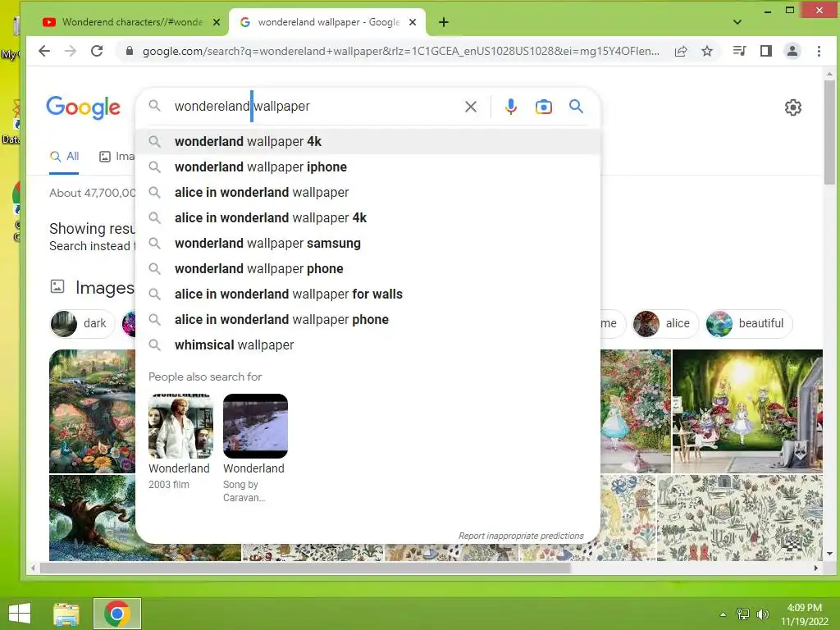Pick wonderland wallpaper phone suggestion

(368, 269)
